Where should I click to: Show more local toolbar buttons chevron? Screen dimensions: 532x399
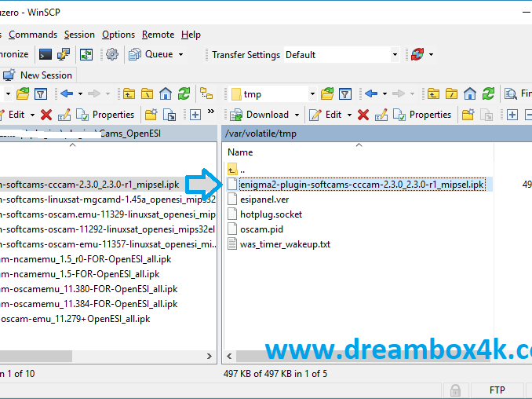coord(211,111)
